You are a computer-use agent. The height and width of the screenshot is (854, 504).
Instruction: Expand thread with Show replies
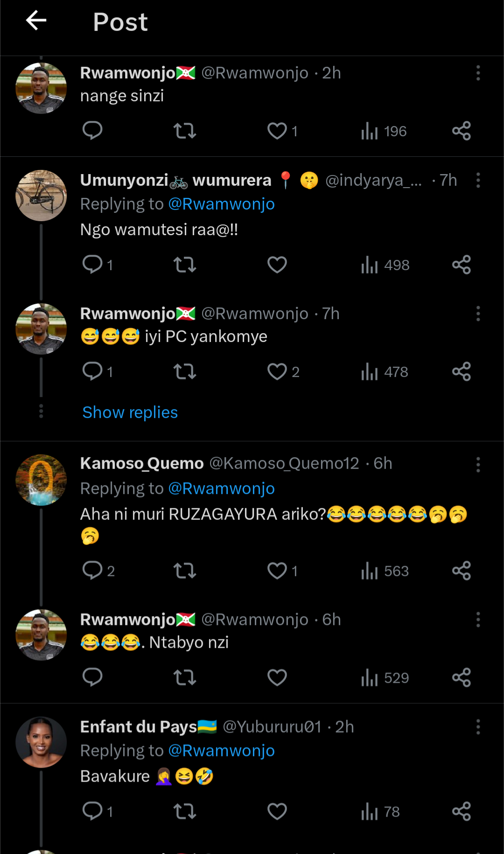(x=130, y=413)
